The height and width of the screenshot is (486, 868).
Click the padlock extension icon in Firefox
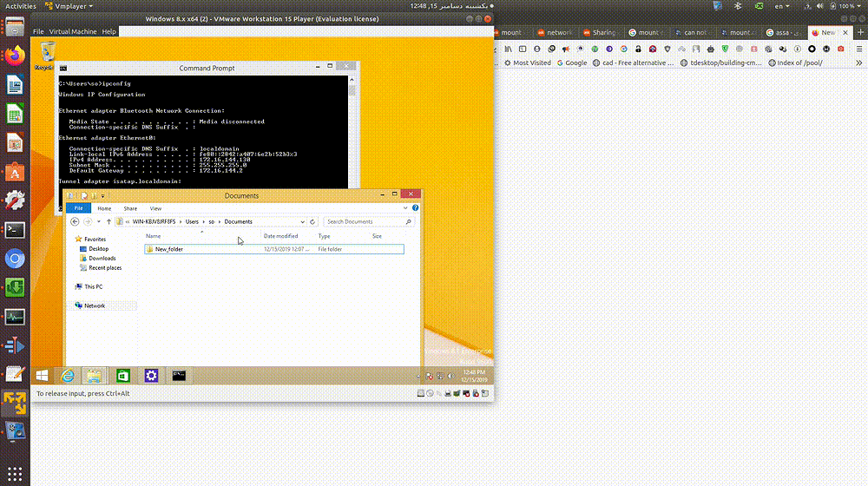coord(638,49)
